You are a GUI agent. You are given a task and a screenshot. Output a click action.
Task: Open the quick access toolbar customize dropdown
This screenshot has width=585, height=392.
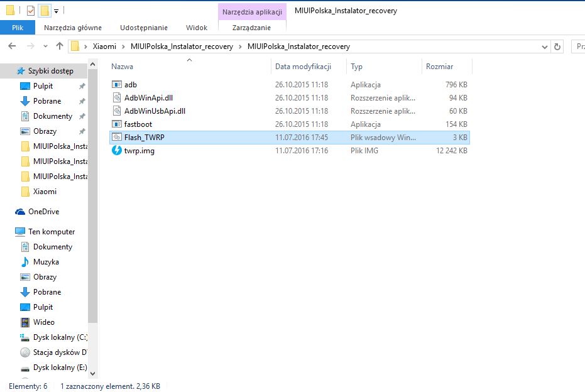56,11
